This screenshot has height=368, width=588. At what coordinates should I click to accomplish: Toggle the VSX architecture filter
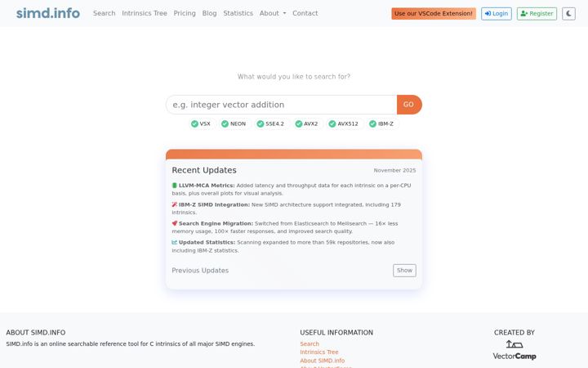(x=201, y=123)
